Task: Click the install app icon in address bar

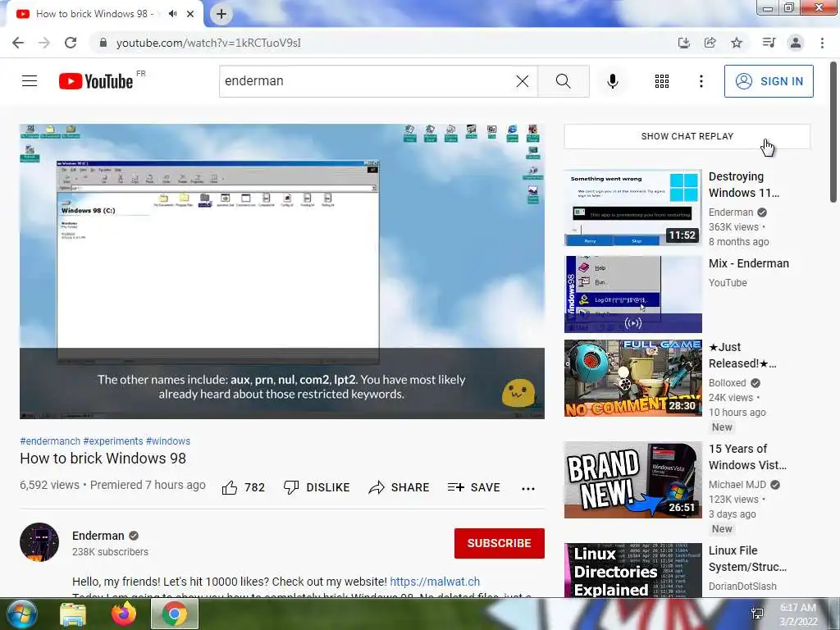Action: 683,43
